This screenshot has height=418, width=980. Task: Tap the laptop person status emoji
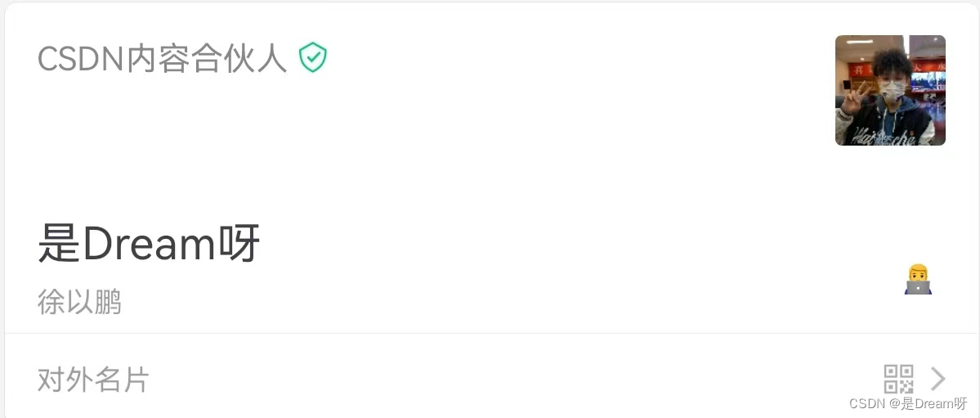918,280
